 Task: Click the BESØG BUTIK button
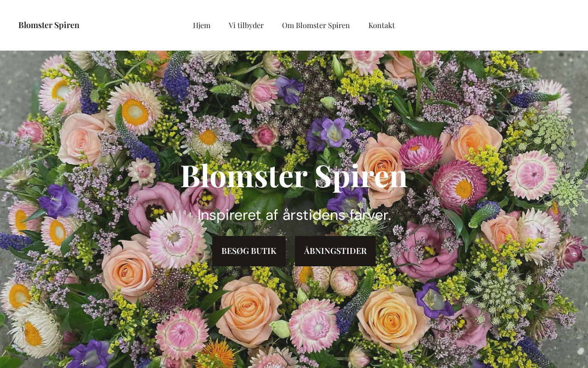249,251
